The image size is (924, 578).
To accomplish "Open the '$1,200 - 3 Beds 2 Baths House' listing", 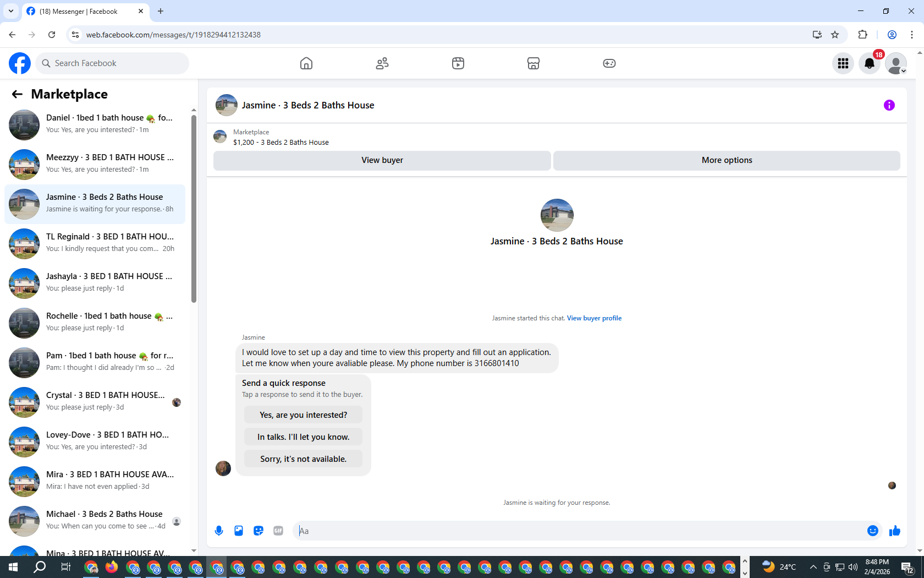I will tap(281, 142).
